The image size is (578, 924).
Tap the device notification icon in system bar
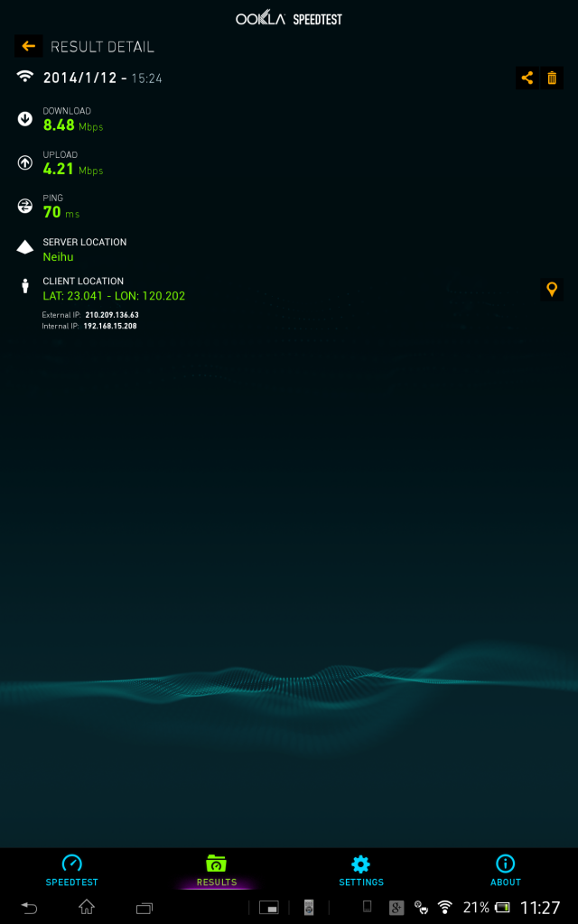coord(367,908)
